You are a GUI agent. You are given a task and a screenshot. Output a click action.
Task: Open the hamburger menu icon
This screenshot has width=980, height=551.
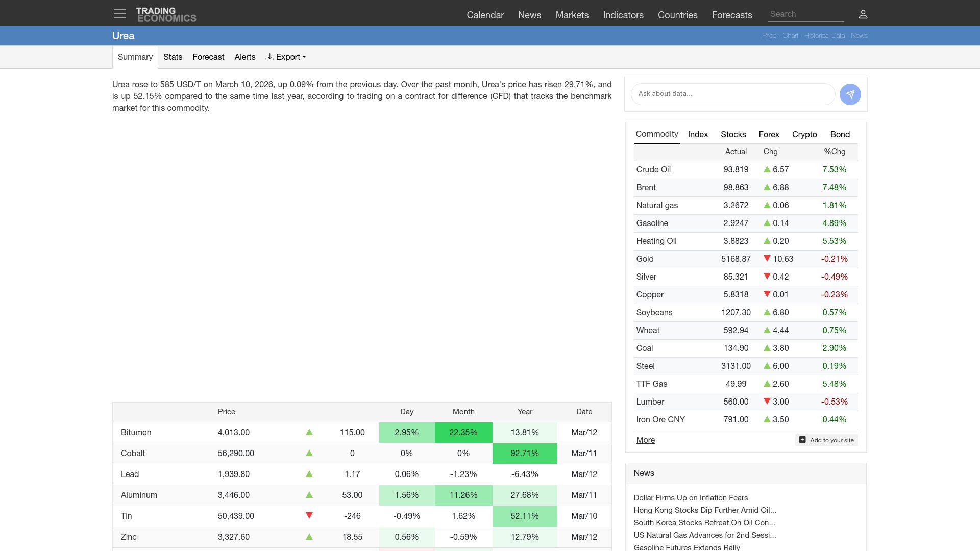tap(120, 14)
